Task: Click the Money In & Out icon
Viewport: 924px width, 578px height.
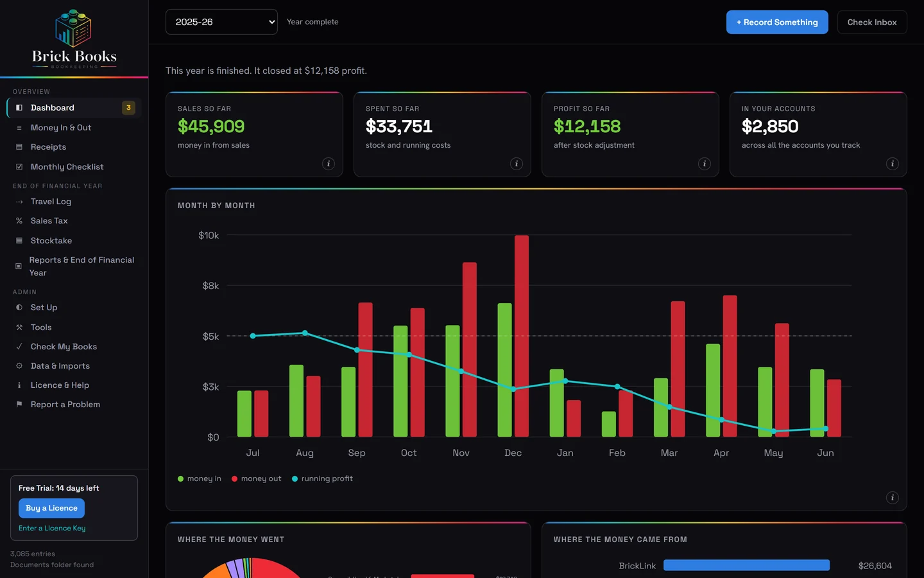Action: [19, 128]
